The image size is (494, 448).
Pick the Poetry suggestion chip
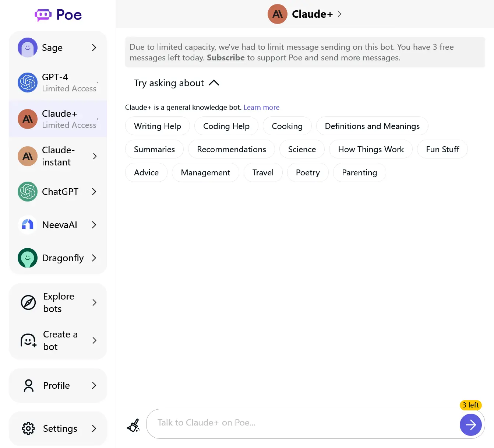(x=308, y=172)
